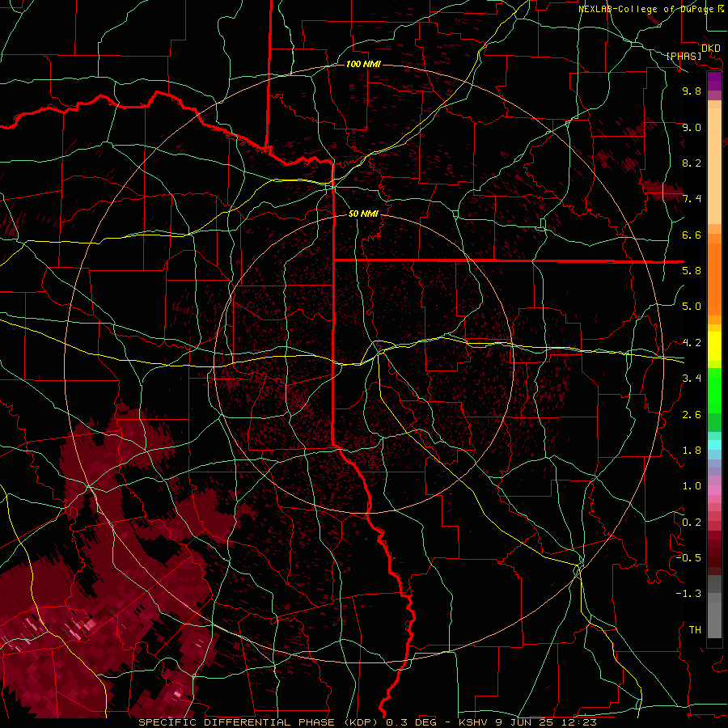Click the [PHAS] legend title
This screenshot has height=728, width=728.
(x=684, y=56)
